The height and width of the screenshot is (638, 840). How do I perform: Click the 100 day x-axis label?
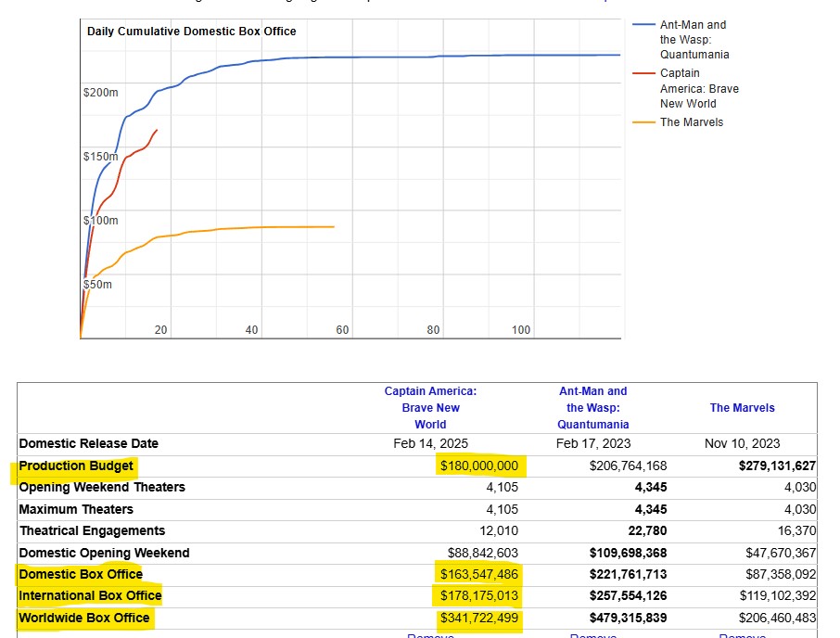click(x=521, y=330)
